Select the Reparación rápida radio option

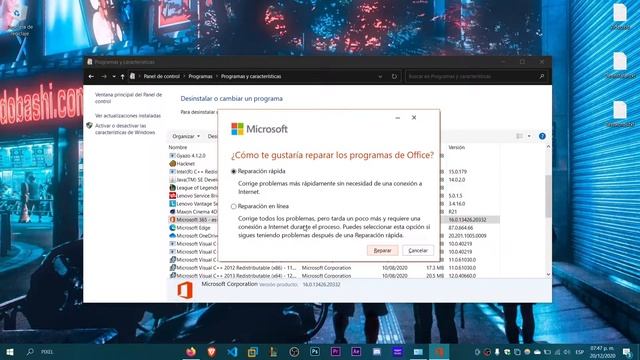coord(234,171)
